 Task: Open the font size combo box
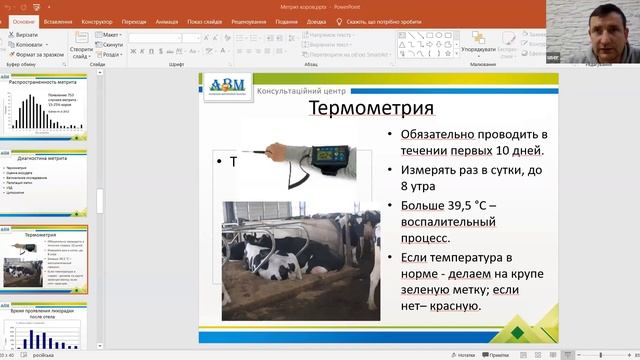191,38
